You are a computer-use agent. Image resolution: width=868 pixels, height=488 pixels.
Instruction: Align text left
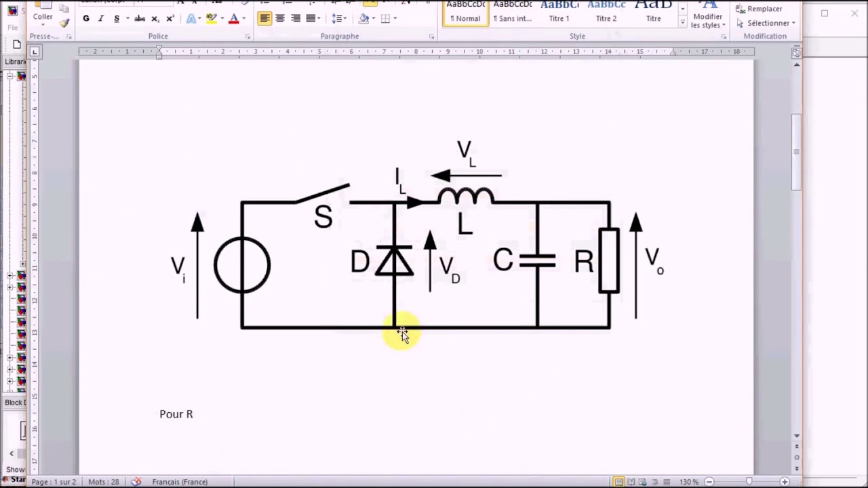pyautogui.click(x=264, y=18)
